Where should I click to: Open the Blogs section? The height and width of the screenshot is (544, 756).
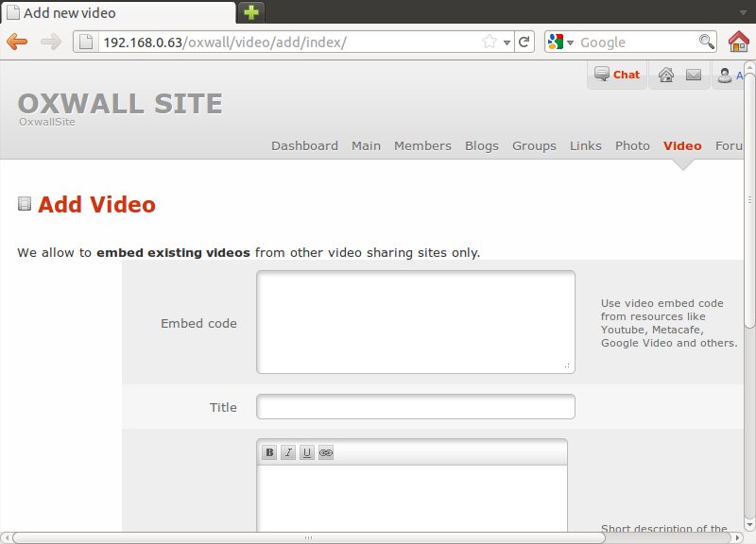[x=482, y=146]
